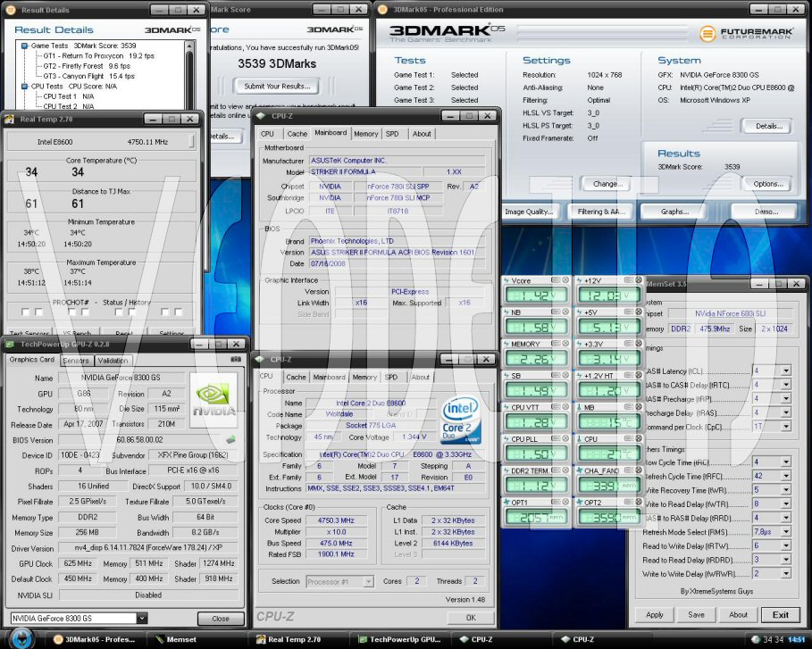Click the Change... settings button
The image size is (812, 649).
(x=608, y=184)
